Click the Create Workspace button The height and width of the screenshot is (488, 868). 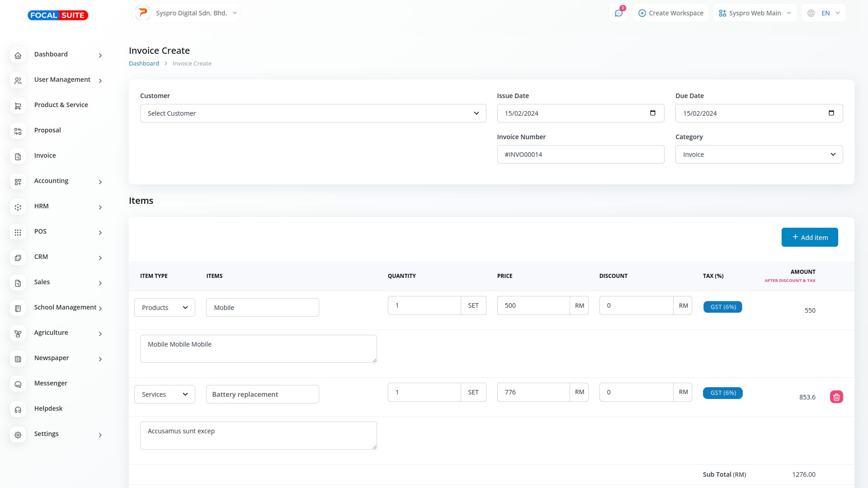pyautogui.click(x=670, y=13)
